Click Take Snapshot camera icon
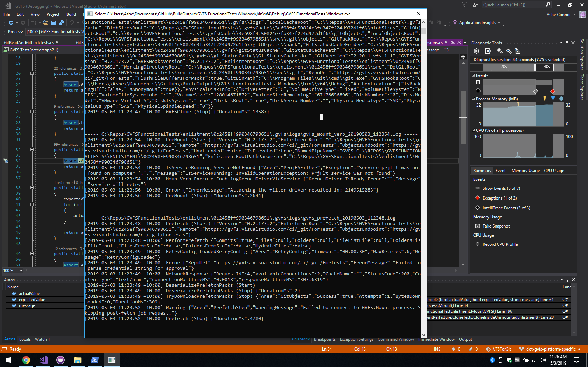This screenshot has height=367, width=588. coord(477,226)
